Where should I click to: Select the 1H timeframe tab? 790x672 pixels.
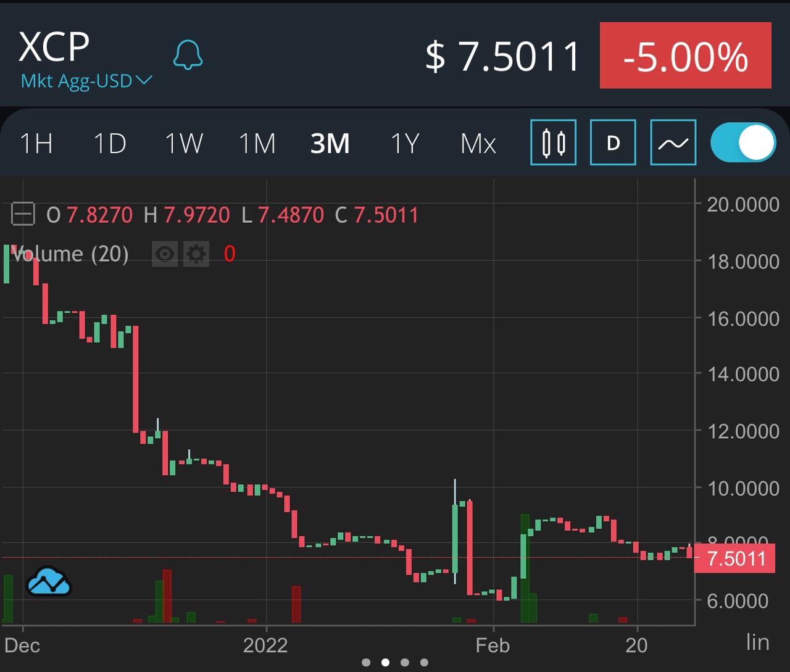coord(36,144)
